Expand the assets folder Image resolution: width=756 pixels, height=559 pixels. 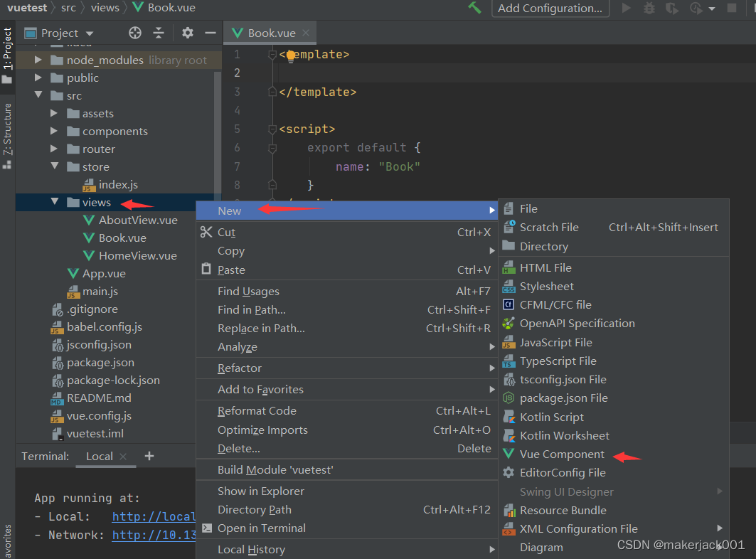coord(55,113)
